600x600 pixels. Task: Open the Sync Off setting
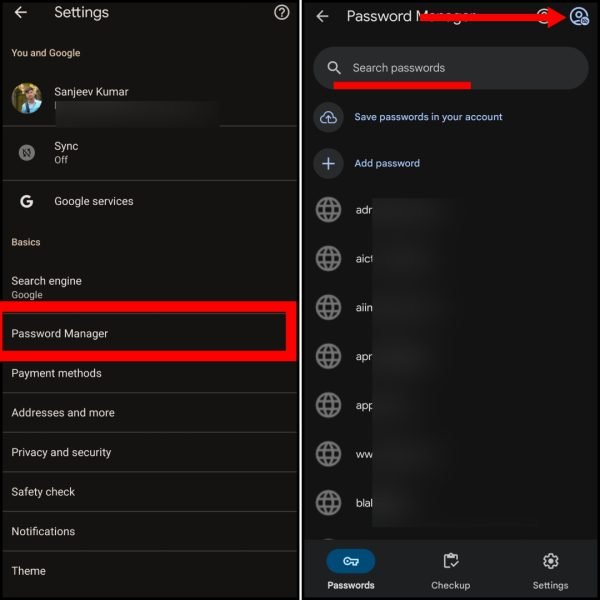click(x=150, y=153)
